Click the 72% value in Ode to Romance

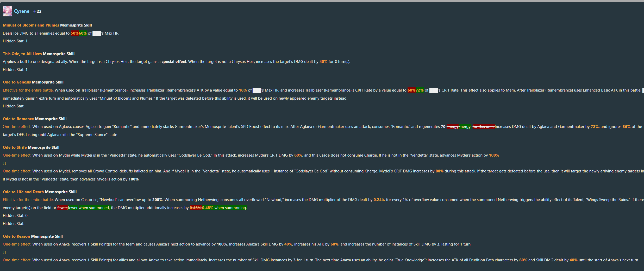point(595,127)
